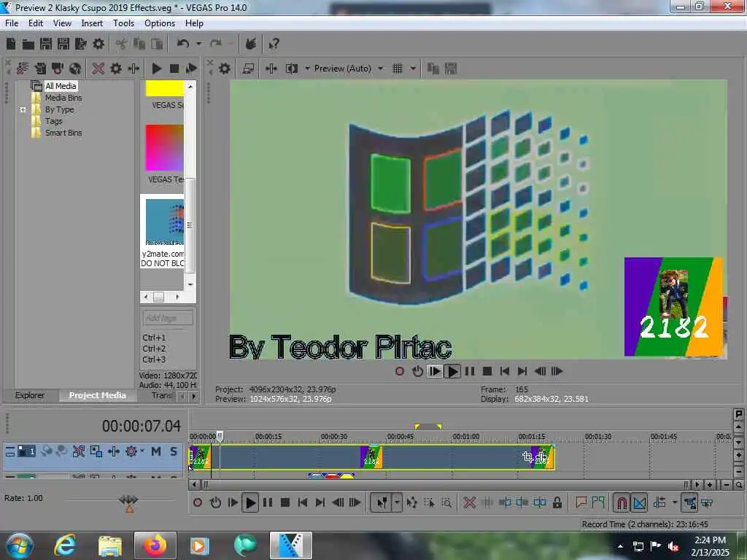Screen dimensions: 747x560
Task: Select the Media Bins folder
Action: (63, 98)
